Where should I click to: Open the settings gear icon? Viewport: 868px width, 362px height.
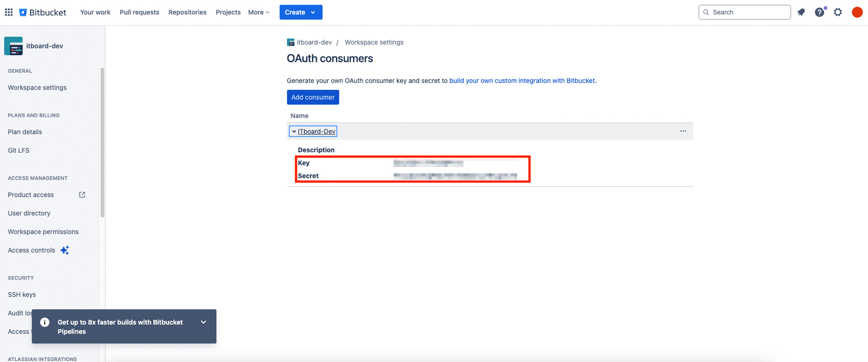coord(838,12)
